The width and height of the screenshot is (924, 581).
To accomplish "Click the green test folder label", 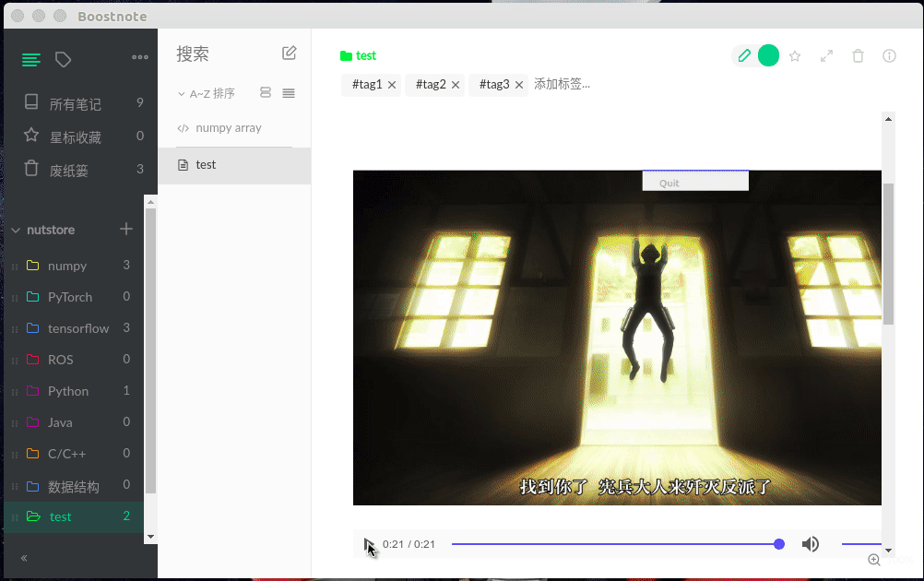I will pyautogui.click(x=359, y=55).
